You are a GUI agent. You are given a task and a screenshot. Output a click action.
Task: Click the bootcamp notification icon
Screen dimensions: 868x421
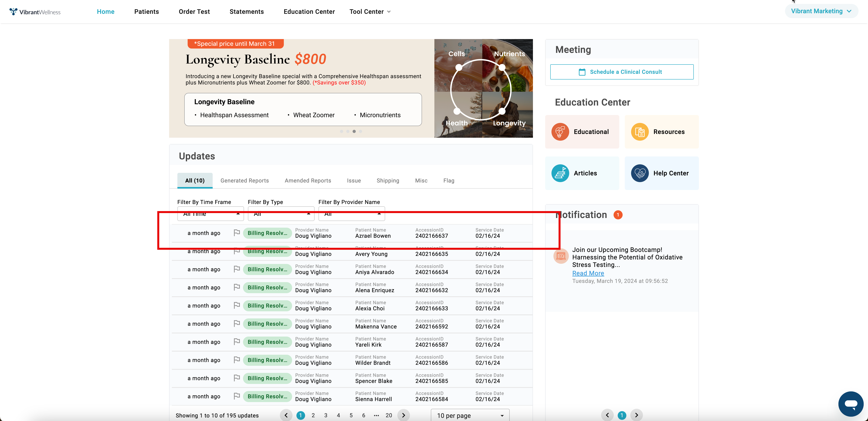(x=561, y=256)
